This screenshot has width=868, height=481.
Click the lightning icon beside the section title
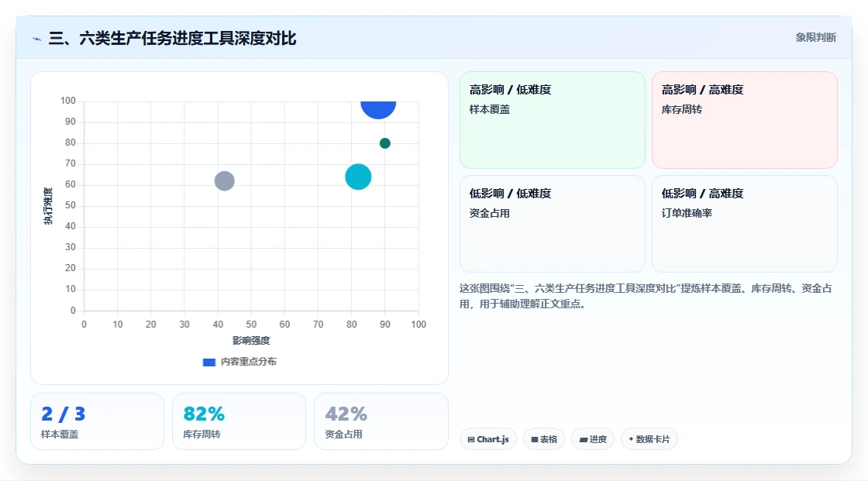coord(36,39)
